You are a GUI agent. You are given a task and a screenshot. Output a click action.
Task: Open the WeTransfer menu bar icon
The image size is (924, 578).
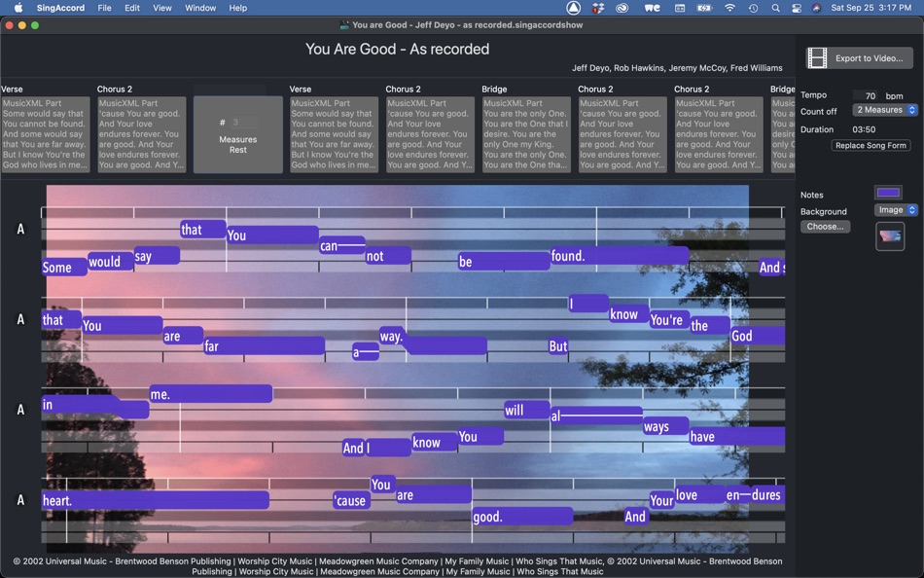pyautogui.click(x=653, y=8)
